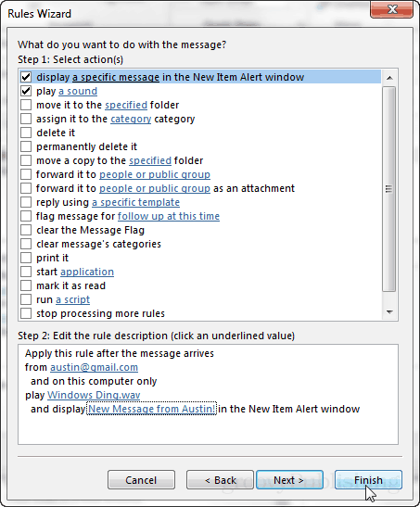Cancel the Rules Wizard

point(141,480)
